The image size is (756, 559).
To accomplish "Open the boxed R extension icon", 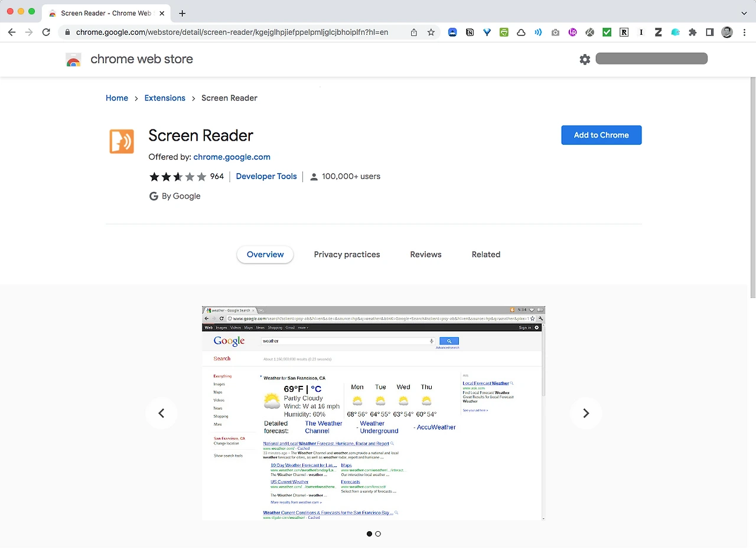I will 624,32.
